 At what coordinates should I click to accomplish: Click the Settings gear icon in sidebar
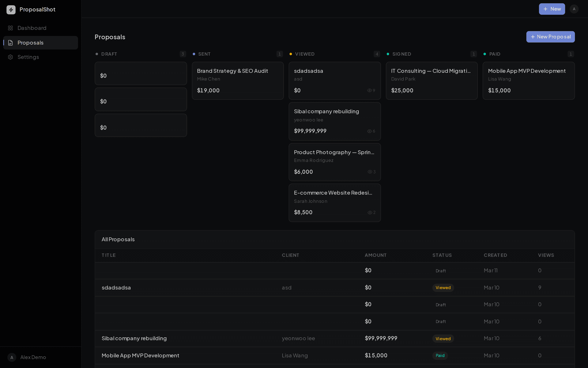[x=10, y=57]
